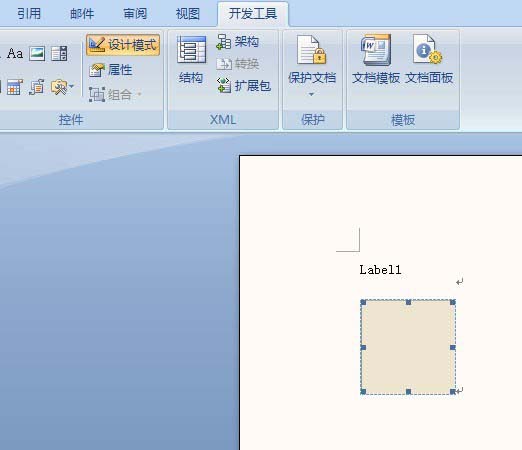Viewport: 522px width, 450px height.
Task: Click bottom-middle handle of selected control
Action: pyautogui.click(x=408, y=391)
